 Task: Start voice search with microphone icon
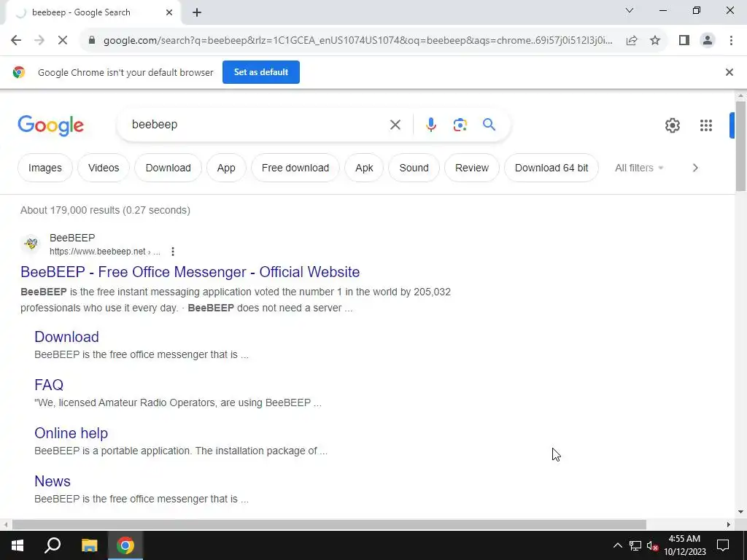430,125
